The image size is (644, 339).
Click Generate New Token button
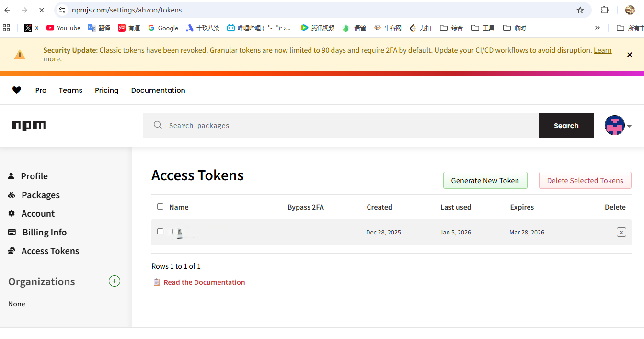tap(485, 180)
